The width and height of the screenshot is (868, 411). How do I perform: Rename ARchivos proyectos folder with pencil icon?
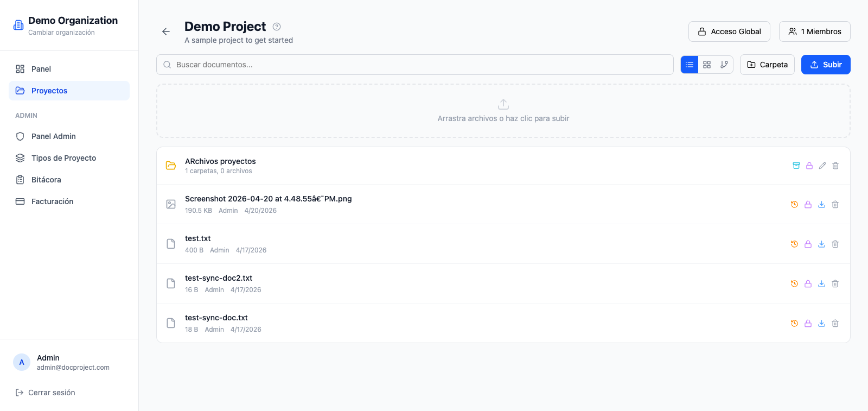click(x=822, y=166)
